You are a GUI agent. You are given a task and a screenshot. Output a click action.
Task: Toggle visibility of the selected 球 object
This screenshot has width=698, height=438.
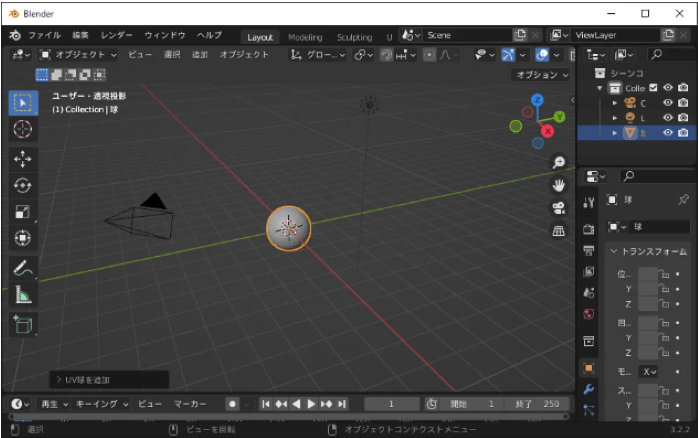click(x=667, y=132)
